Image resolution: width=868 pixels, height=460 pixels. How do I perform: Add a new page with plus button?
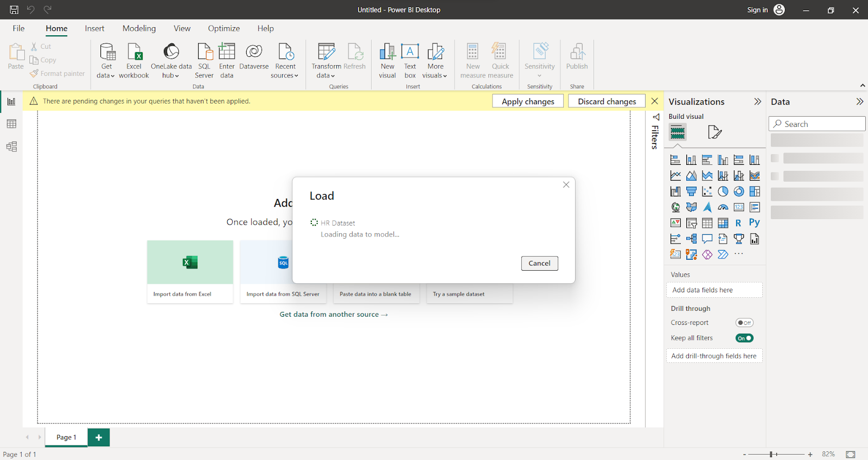pyautogui.click(x=99, y=437)
